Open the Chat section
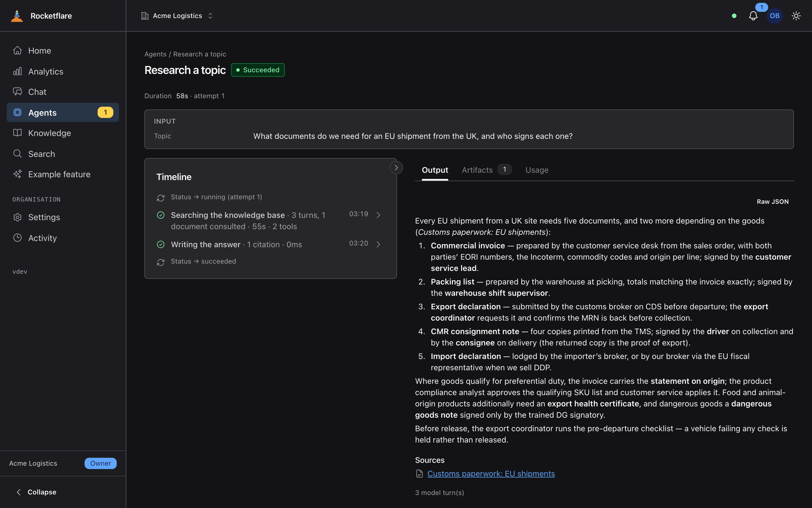Screen dimensions: 812x508 [63, 92]
